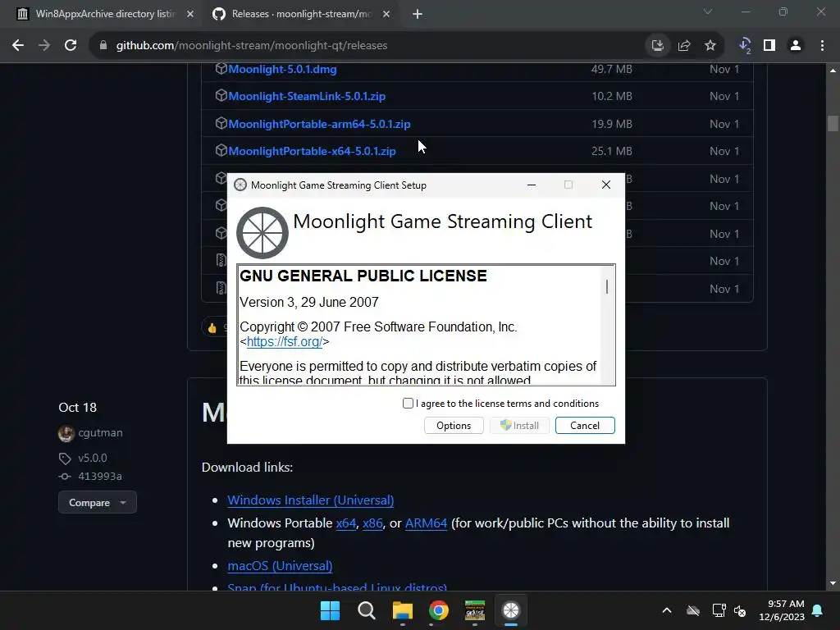840x630 pixels.
Task: Open commit 413993a
Action: click(99, 477)
